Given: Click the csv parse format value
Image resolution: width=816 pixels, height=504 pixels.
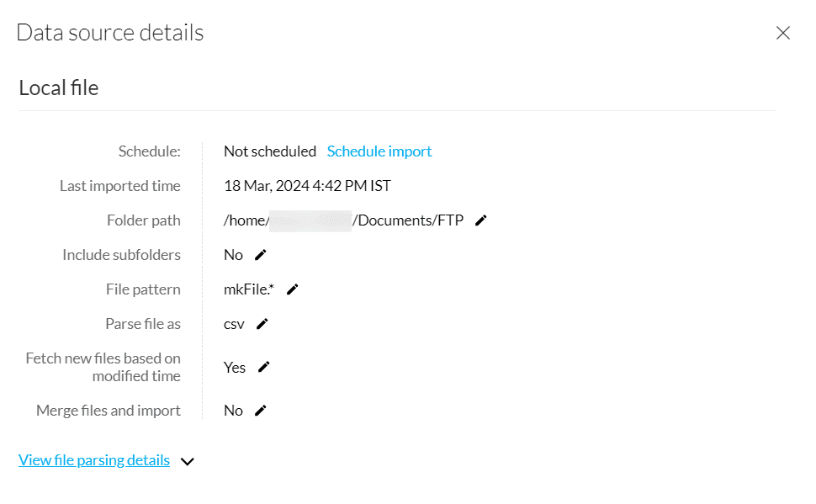Looking at the screenshot, I should point(234,324).
